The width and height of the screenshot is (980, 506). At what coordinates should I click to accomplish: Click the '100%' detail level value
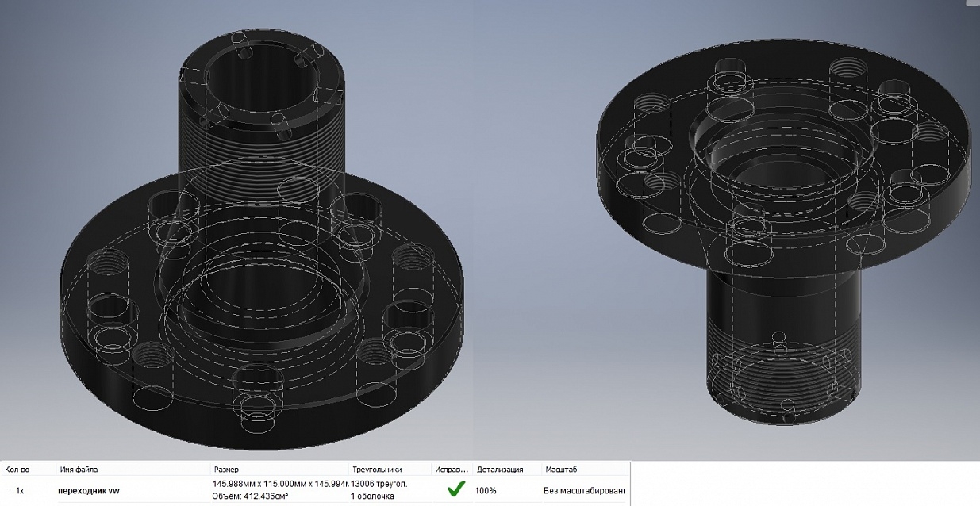[486, 491]
